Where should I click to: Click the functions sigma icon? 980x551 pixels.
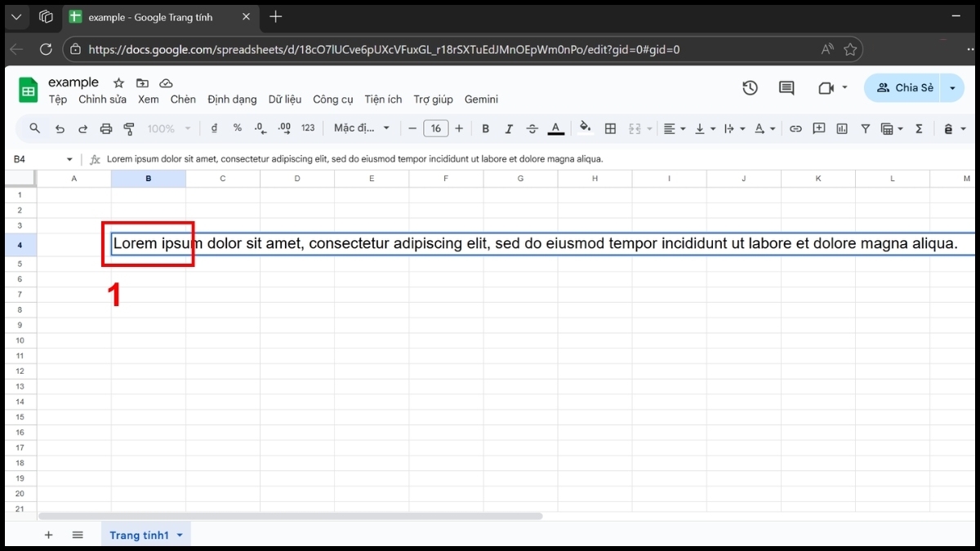coord(921,128)
